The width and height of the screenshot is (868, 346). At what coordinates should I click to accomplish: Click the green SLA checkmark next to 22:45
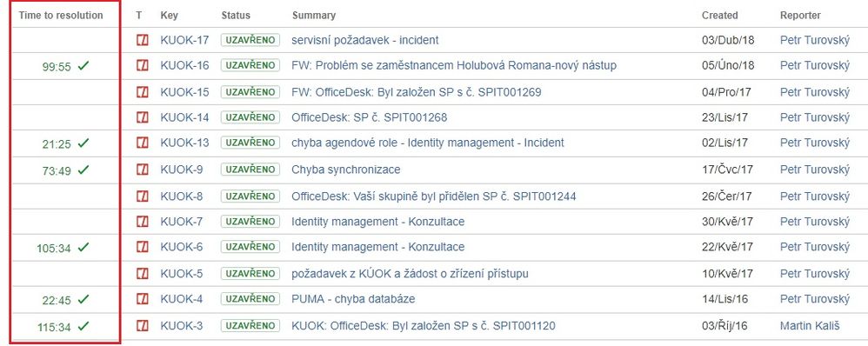tap(83, 300)
